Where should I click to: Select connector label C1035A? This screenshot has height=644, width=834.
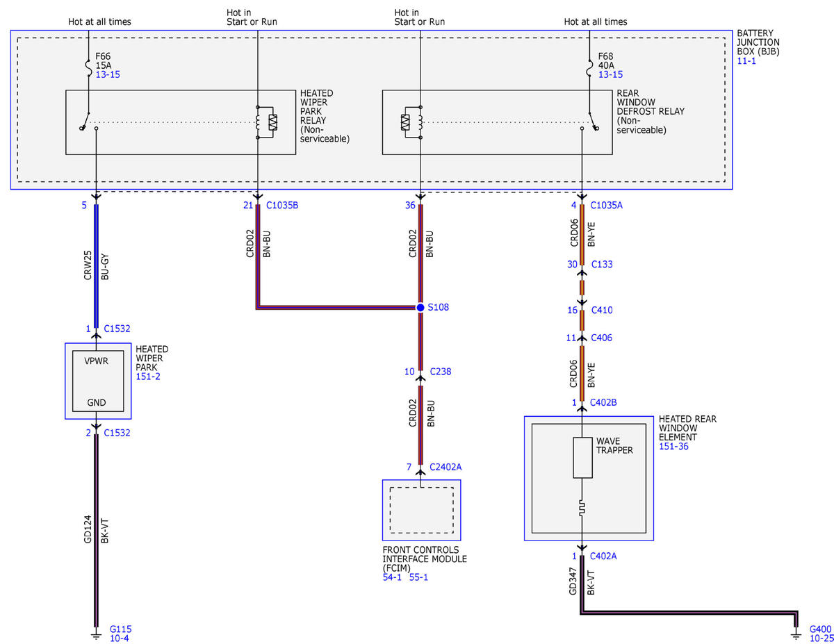coord(606,206)
